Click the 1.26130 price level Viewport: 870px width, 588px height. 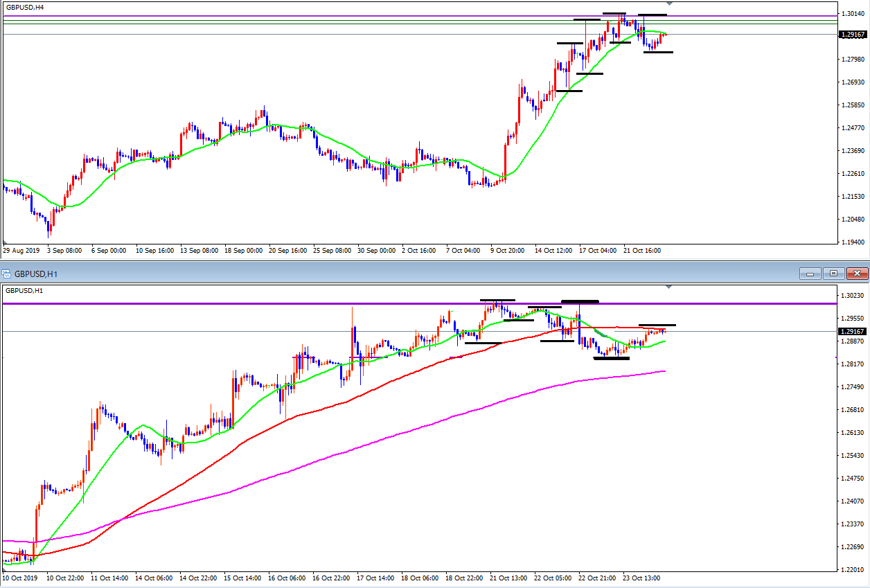tap(852, 433)
